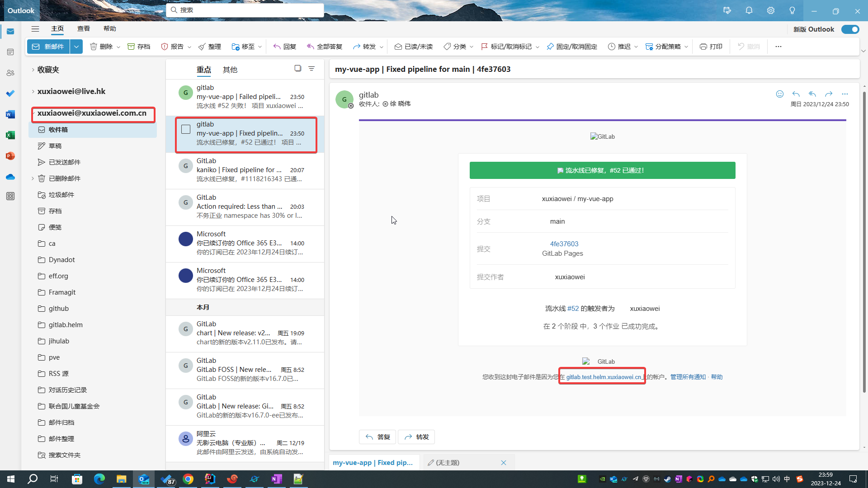Switch to the 其他 inbox tab
This screenshot has height=488, width=868.
click(230, 70)
